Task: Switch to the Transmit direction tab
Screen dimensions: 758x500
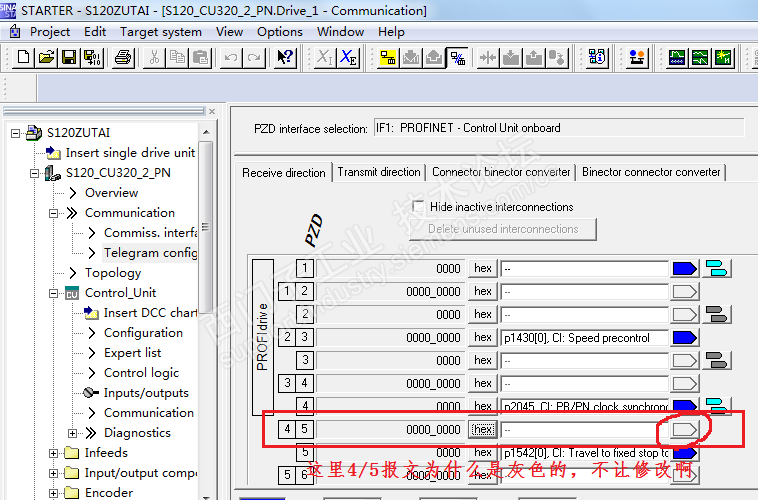Action: click(x=379, y=172)
